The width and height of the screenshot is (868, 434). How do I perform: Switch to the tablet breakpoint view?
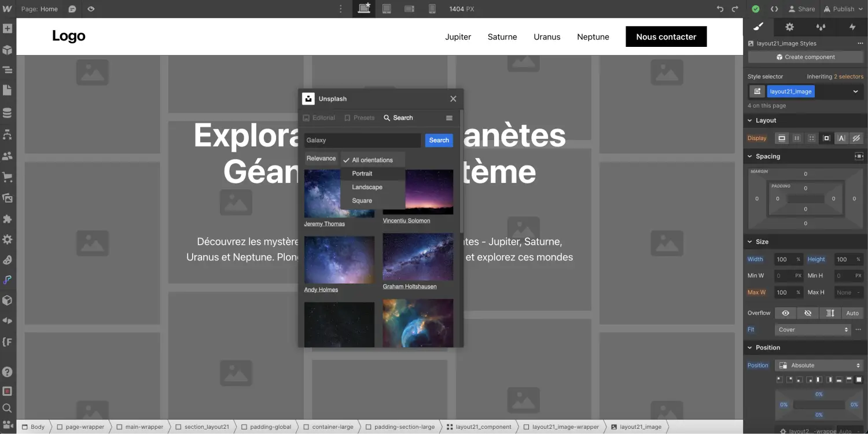[387, 9]
